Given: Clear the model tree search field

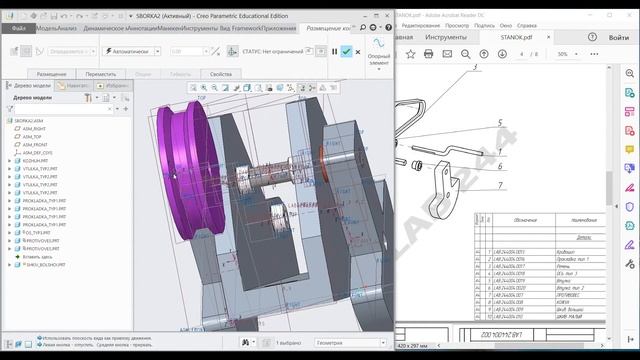Looking at the screenshot, I should click(109, 109).
